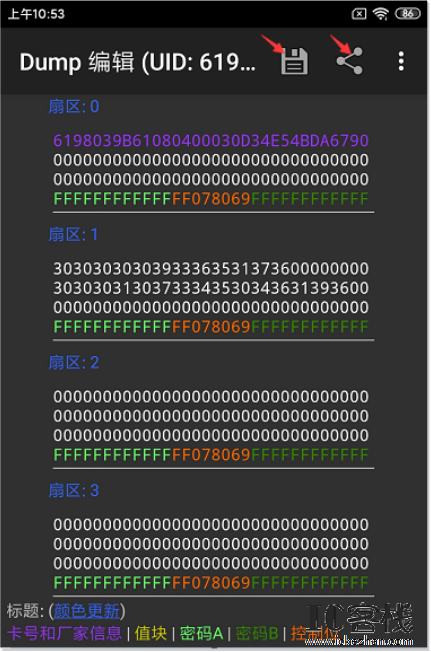Screen dimensions: 431x652
Task: Tap the SIM card status icon
Action: point(359,14)
